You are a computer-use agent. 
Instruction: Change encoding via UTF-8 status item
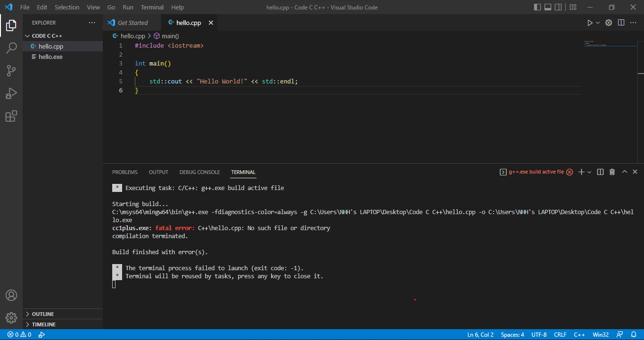[539, 335]
